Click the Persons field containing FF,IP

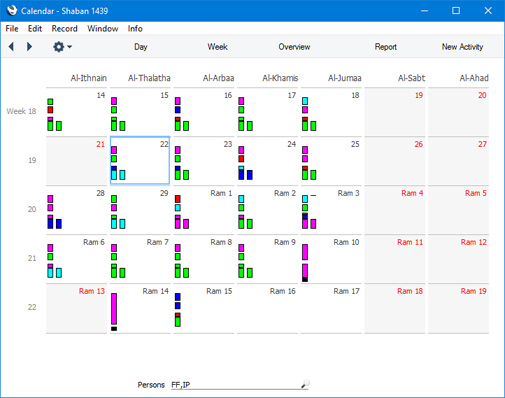coord(240,385)
